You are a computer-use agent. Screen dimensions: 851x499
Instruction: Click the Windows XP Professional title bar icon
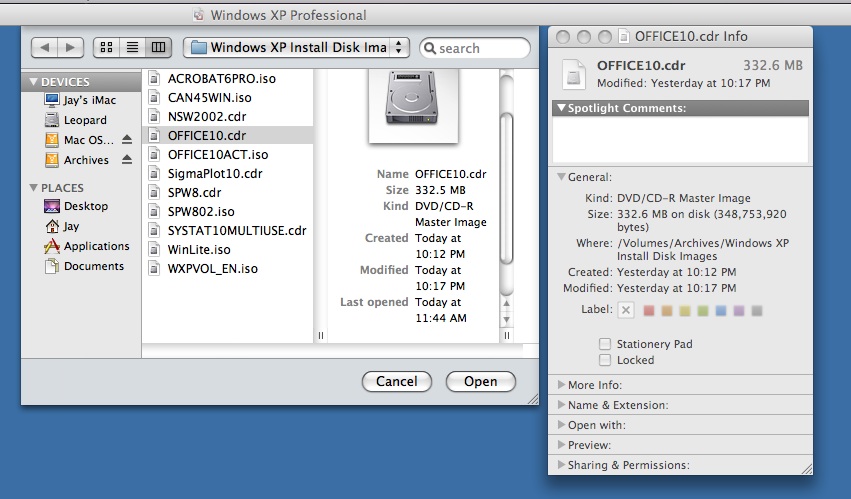pos(199,15)
